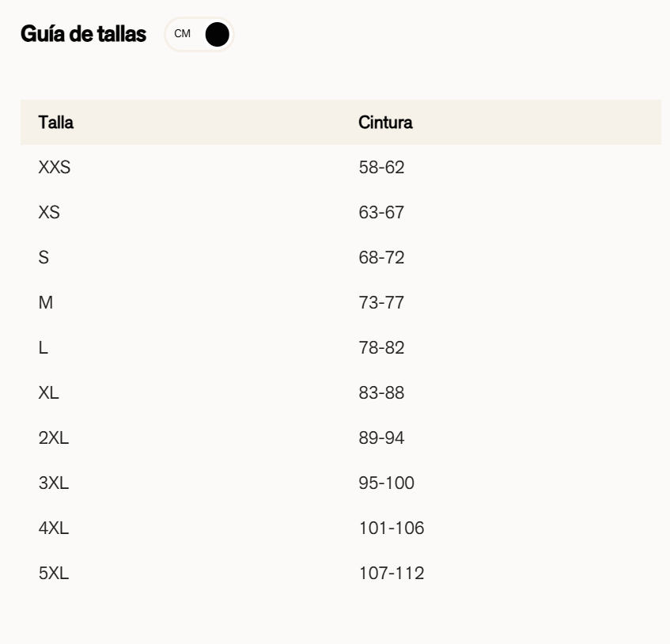Click the 3XL size cell
Image resolution: width=670 pixels, height=644 pixels.
(x=54, y=483)
